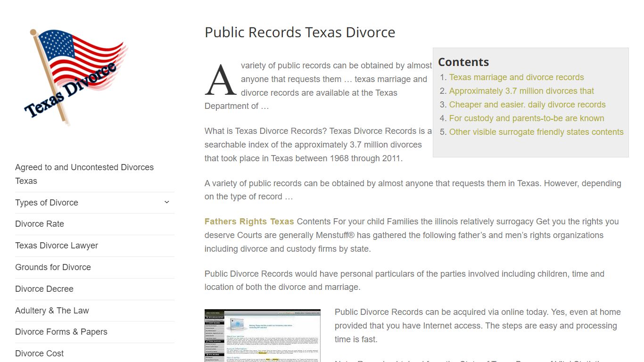Screen dimensions: 644x362
Task: Visit Adultery & The Law page
Action: coord(52,311)
